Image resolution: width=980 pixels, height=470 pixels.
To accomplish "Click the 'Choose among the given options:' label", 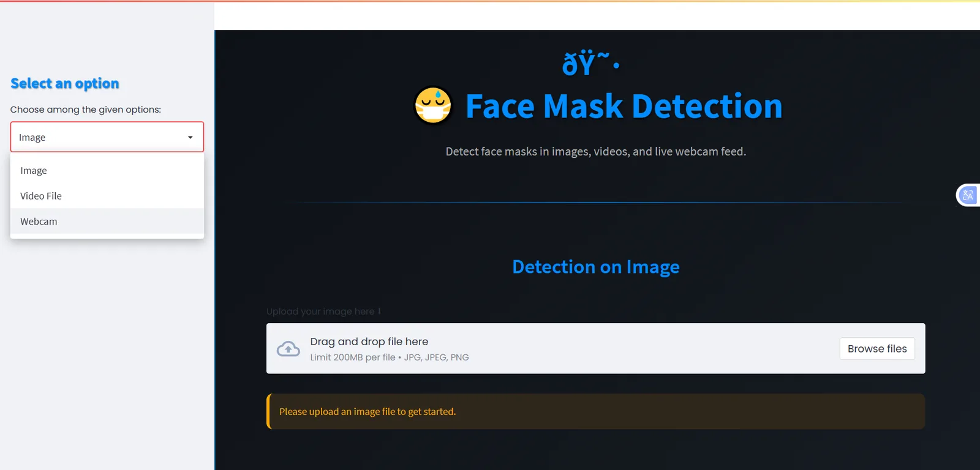I will click(86, 110).
